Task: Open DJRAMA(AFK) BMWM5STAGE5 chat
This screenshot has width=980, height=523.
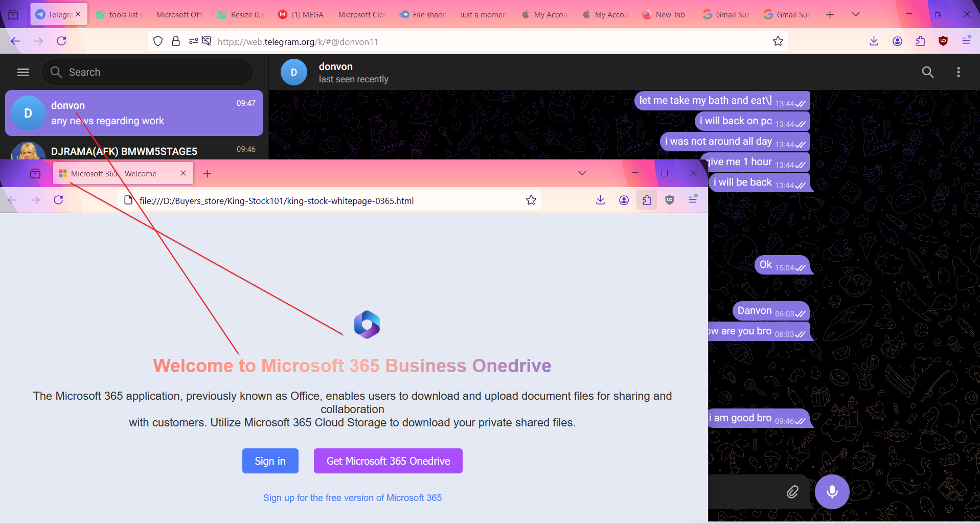Action: coord(134,150)
